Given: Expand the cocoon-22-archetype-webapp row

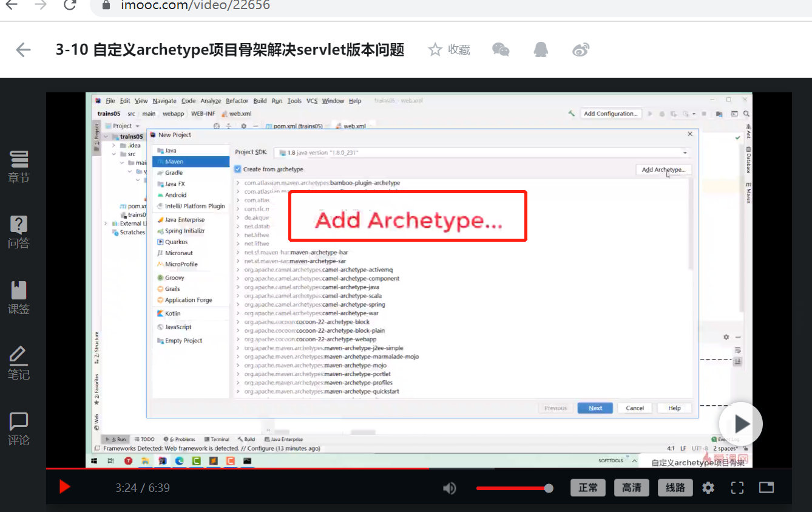Looking at the screenshot, I should 238,340.
